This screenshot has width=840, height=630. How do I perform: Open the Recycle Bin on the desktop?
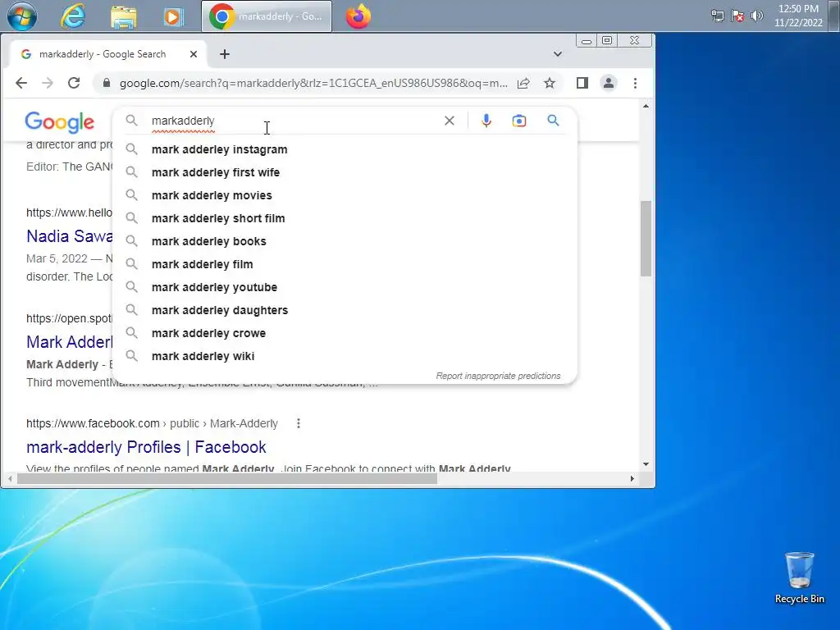(x=799, y=578)
